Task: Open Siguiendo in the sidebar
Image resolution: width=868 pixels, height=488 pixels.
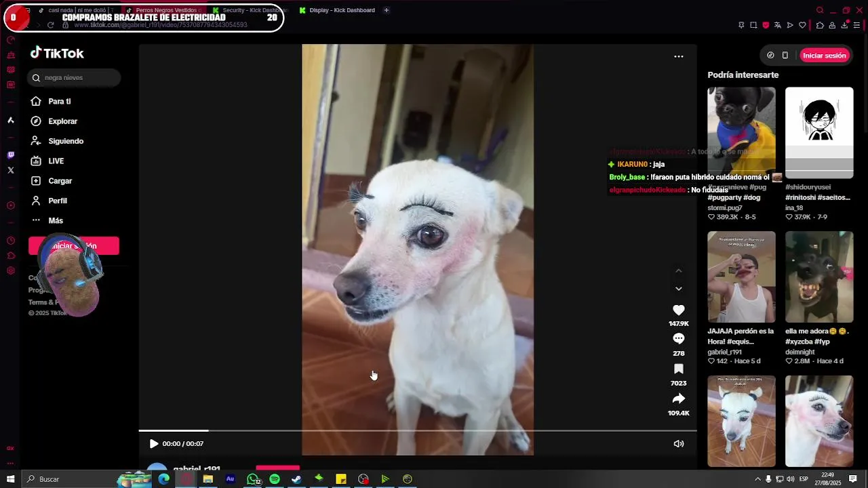Action: point(57,141)
